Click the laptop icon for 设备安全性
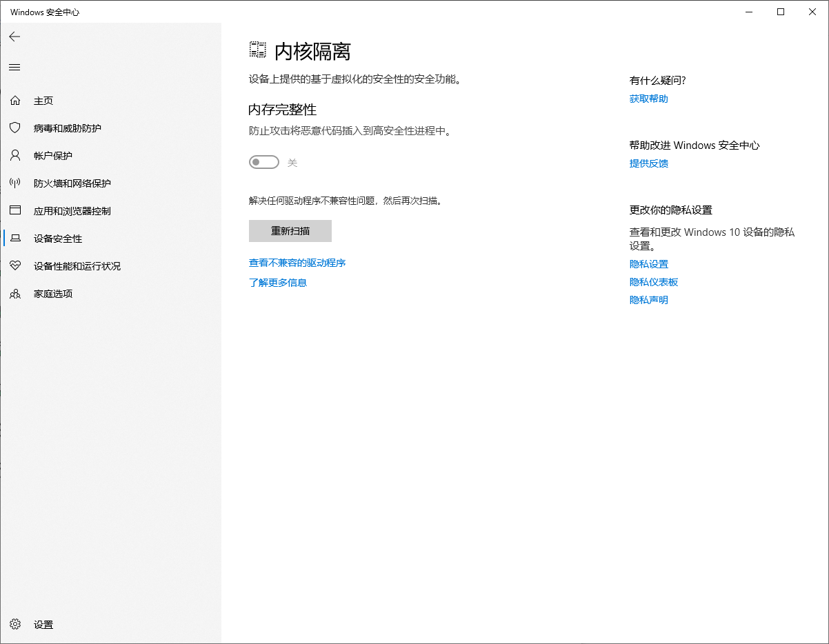Viewport: 829px width, 644px height. (x=15, y=239)
